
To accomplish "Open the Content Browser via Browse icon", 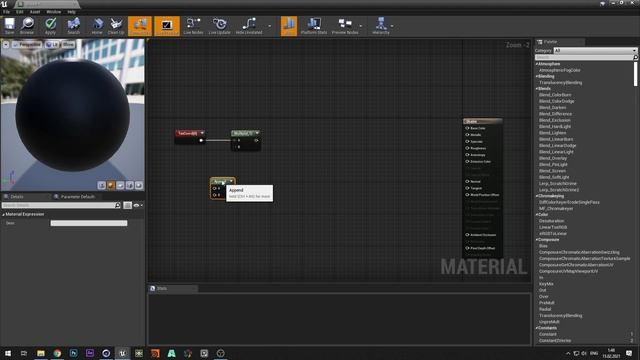I will [27, 26].
